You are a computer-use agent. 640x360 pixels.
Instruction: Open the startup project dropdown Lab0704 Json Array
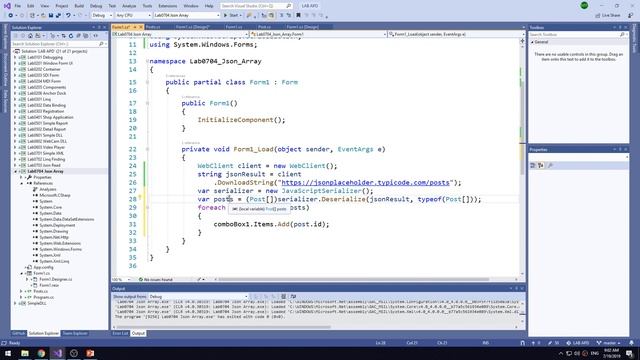pyautogui.click(x=187, y=16)
